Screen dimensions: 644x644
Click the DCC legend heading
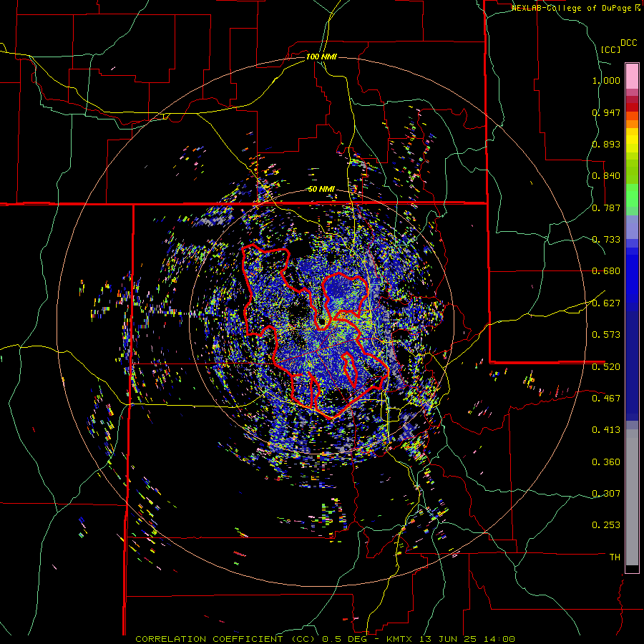(629, 43)
